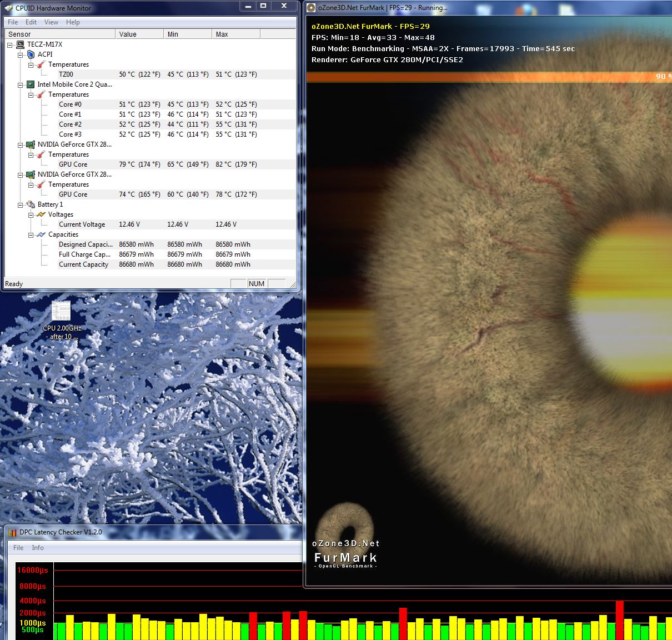
Task: Click the DPC Latency Checker title bar icon
Action: [13, 532]
